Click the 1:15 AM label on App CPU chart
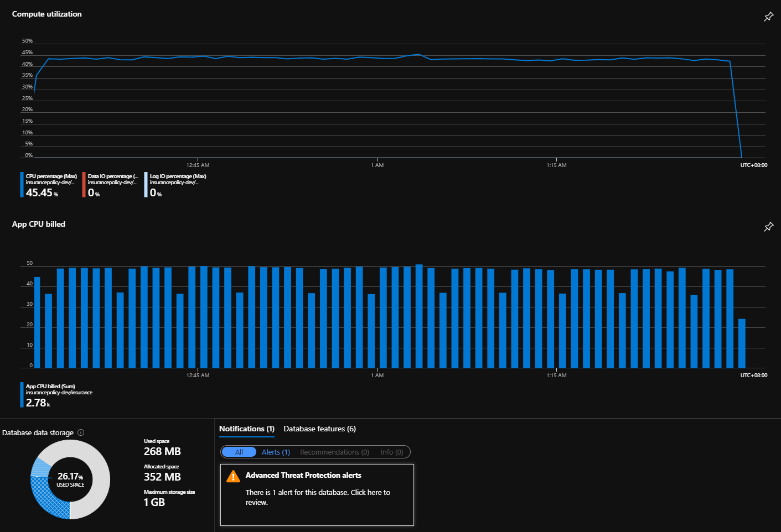 coord(556,375)
